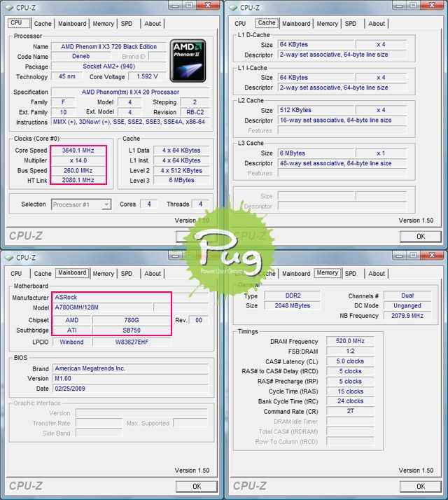Viewport: 448px width, 500px height.
Task: Open Mainboard tab in the L1 D-Cache window
Action: click(x=296, y=24)
